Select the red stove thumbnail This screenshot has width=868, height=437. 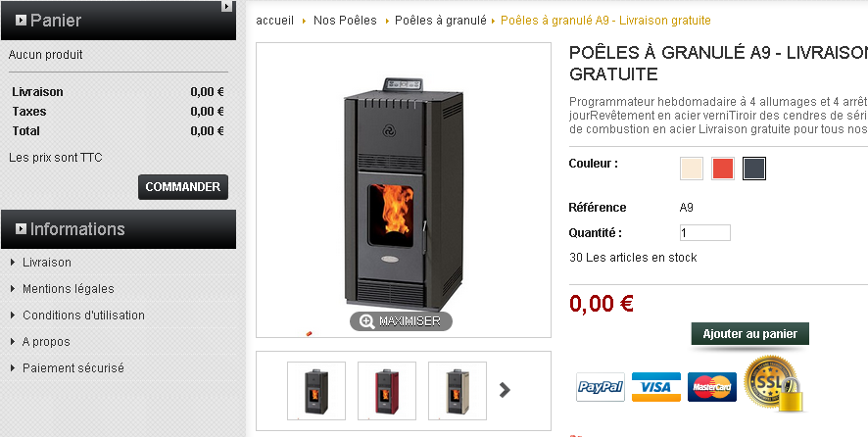[x=387, y=391]
